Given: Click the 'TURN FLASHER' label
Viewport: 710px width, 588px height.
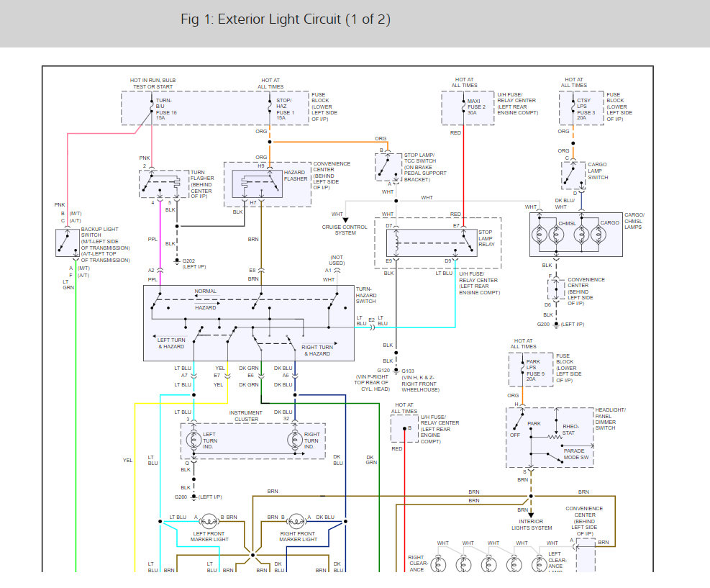Looking at the screenshot, I should (x=202, y=176).
